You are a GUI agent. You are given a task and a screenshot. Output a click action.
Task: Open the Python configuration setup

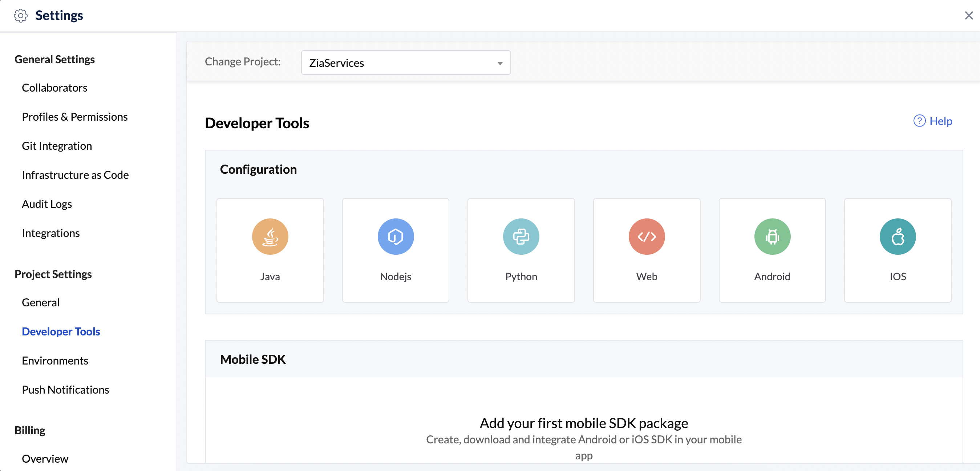click(521, 249)
